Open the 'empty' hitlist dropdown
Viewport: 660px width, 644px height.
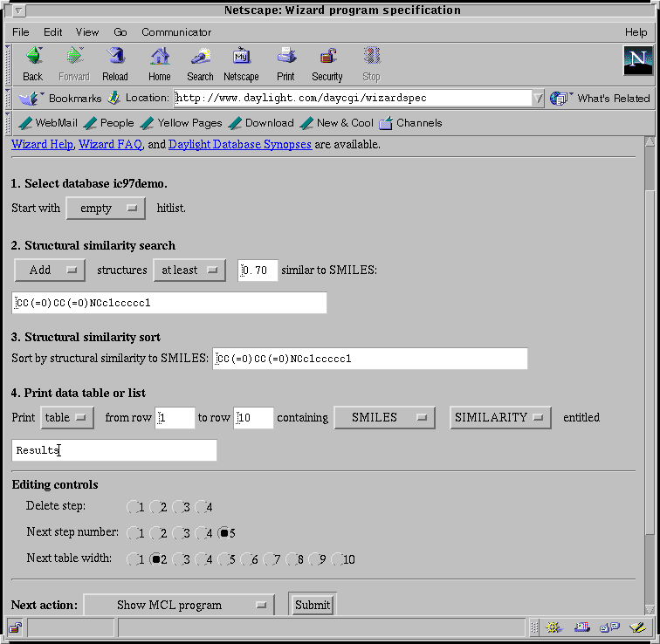click(106, 209)
